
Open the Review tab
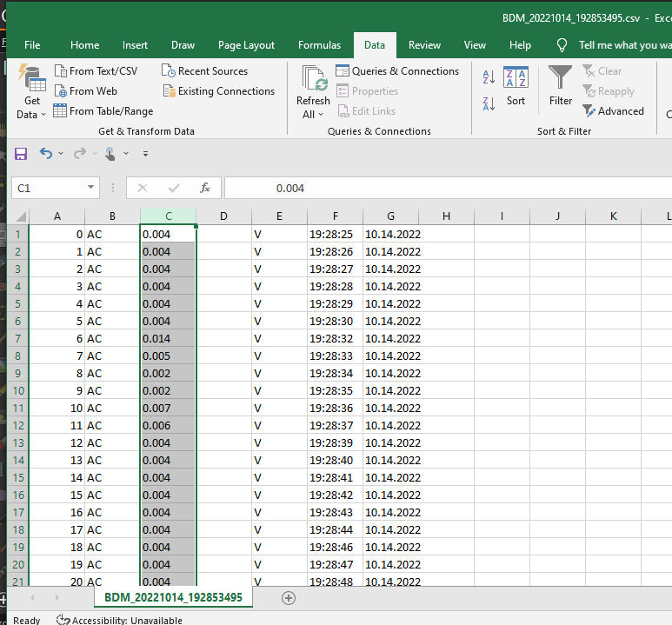tap(424, 45)
